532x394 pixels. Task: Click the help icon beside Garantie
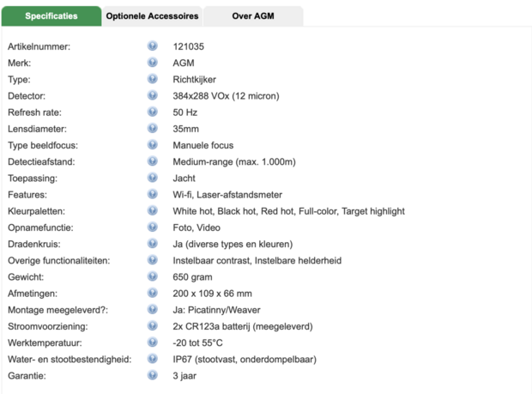(x=152, y=375)
